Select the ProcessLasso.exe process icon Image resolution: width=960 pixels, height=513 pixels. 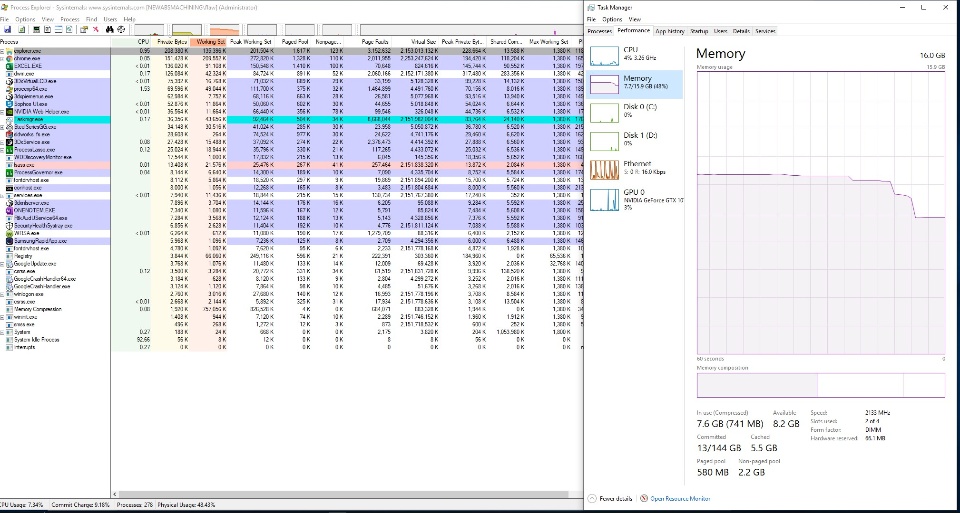pyautogui.click(x=9, y=149)
